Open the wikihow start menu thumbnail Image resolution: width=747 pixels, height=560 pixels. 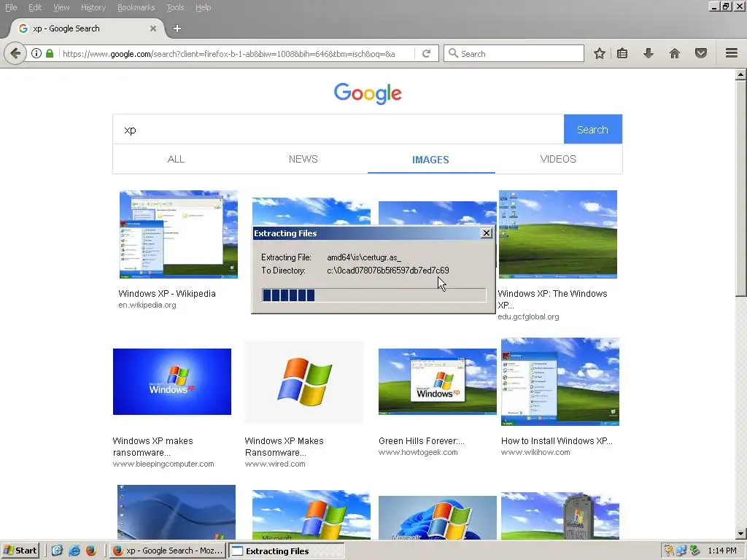tap(560, 381)
